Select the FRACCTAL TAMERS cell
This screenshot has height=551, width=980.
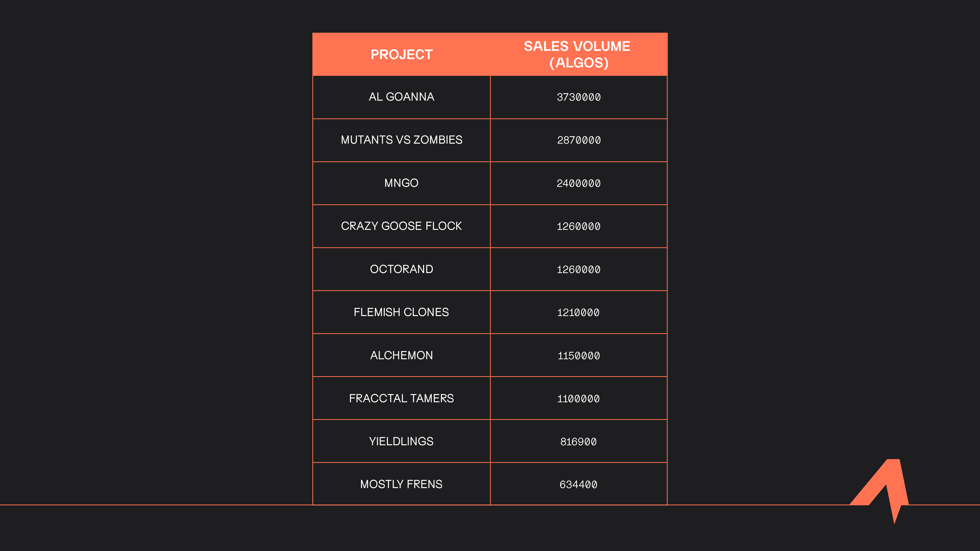pyautogui.click(x=401, y=398)
